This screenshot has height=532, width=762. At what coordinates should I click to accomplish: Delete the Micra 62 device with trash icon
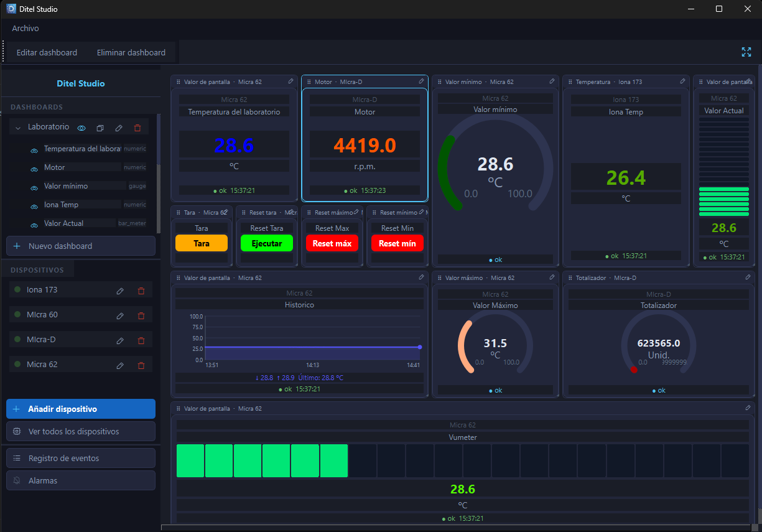coord(141,365)
